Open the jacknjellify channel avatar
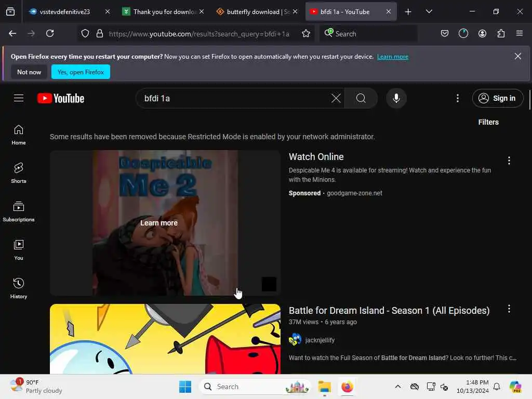532x399 pixels. point(295,340)
